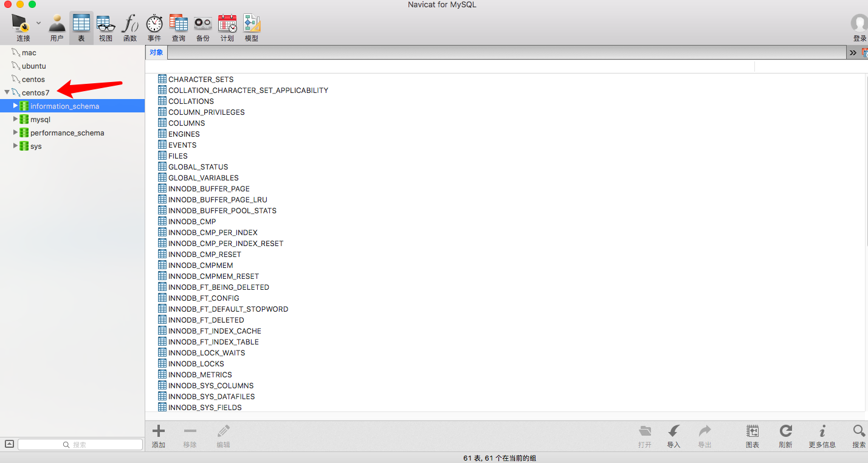Viewport: 868px width, 463px height.
Task: Select the 表 tables toolbar icon
Action: 81,27
